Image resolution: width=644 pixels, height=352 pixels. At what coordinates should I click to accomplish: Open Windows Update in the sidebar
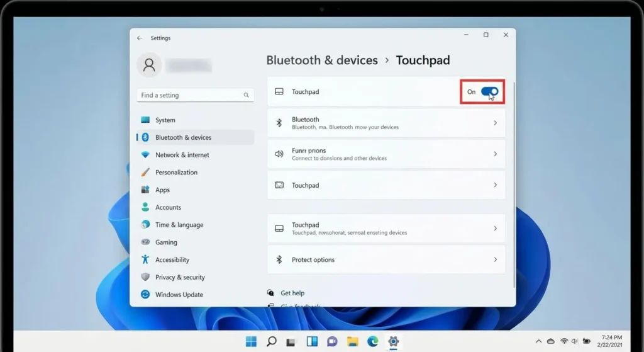(x=195, y=295)
